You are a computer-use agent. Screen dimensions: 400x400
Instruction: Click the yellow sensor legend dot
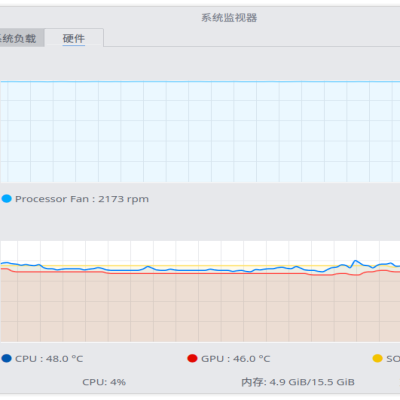pos(377,359)
